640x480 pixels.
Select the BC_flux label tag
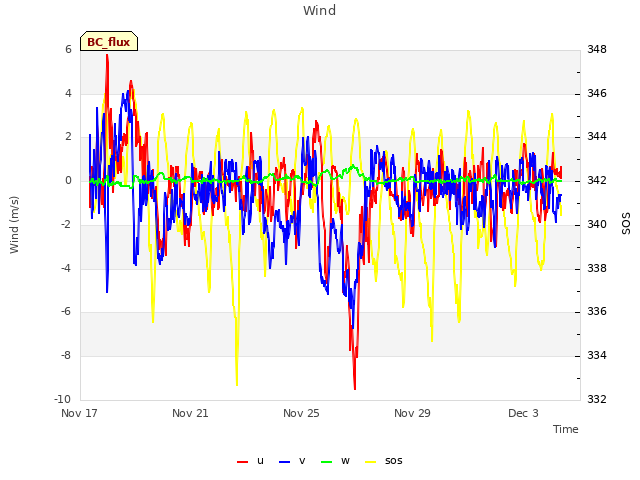[109, 42]
